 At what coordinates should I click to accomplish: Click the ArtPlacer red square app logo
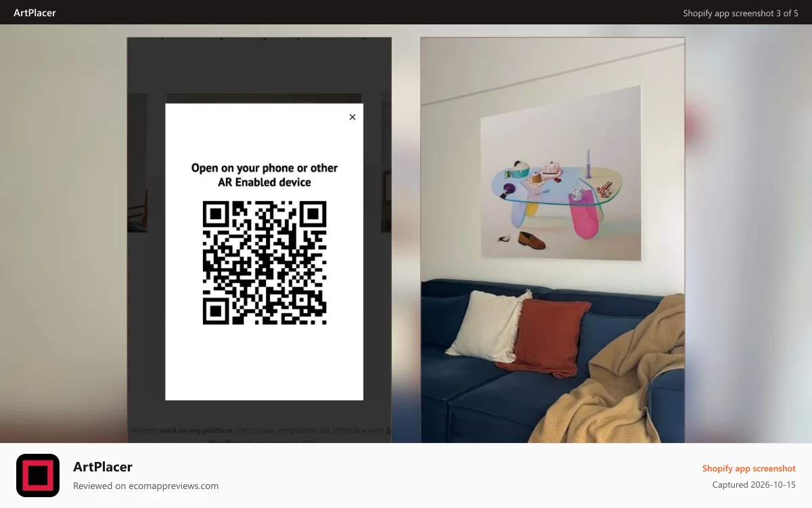click(38, 475)
